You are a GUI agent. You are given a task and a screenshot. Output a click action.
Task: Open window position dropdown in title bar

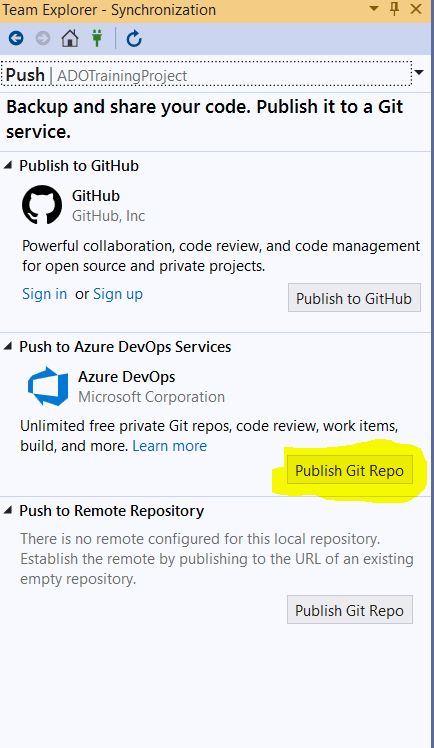click(x=374, y=9)
